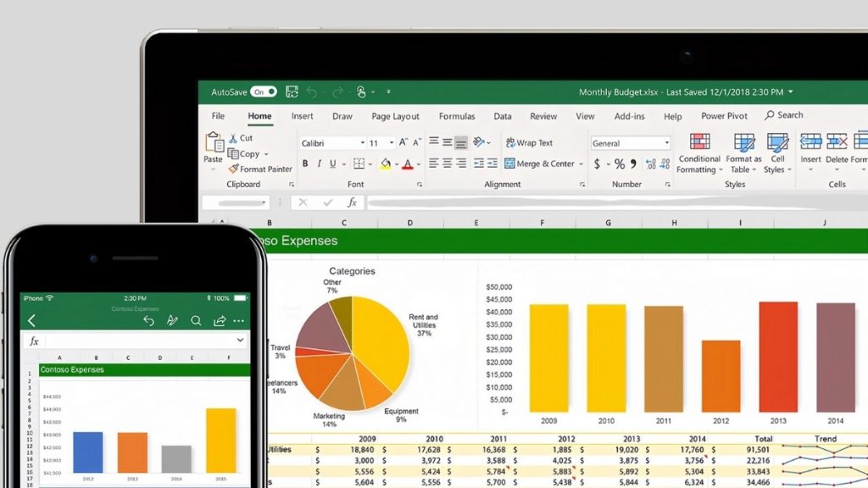Click the yellow Fill Color bucket

[386, 164]
